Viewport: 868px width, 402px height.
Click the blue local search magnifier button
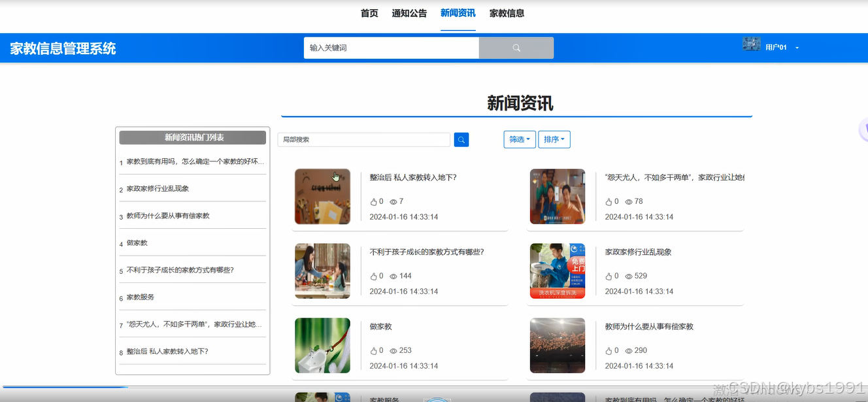coord(461,139)
